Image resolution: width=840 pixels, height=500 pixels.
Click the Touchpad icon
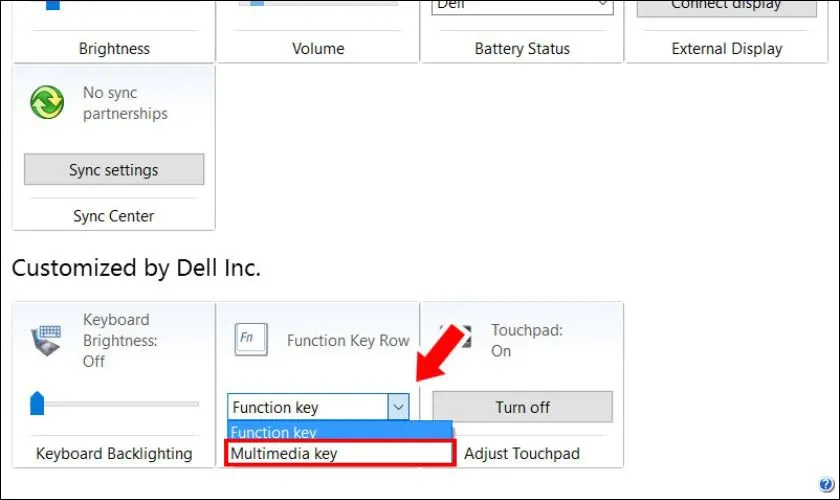click(456, 340)
